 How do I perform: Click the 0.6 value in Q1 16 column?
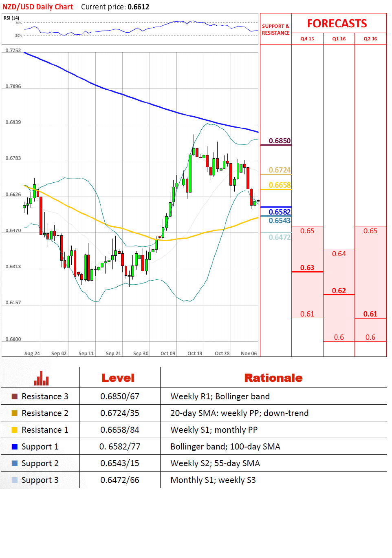(339, 337)
